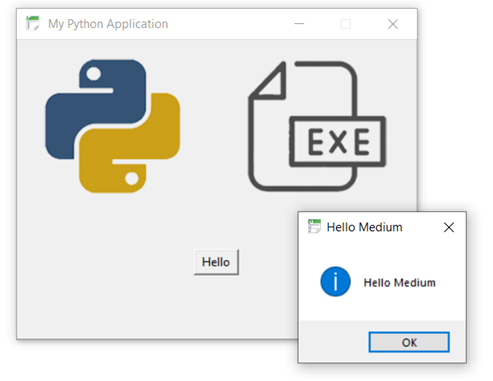Screen dimensions: 493x381
Task: Click the 'Hello Medium' dialog title text
Action: pyautogui.click(x=364, y=227)
